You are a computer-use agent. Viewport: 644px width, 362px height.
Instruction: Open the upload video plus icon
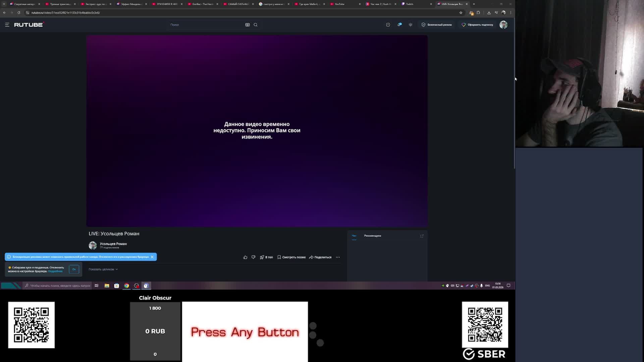[388, 25]
